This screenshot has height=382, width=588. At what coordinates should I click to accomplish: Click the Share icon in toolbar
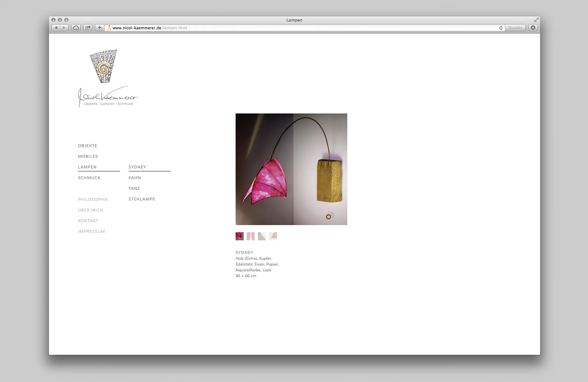[88, 28]
